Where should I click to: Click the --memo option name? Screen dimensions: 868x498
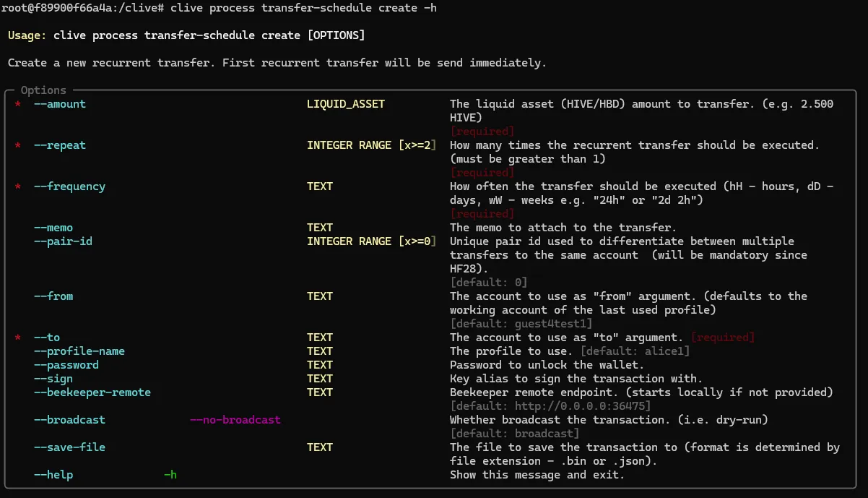(53, 228)
